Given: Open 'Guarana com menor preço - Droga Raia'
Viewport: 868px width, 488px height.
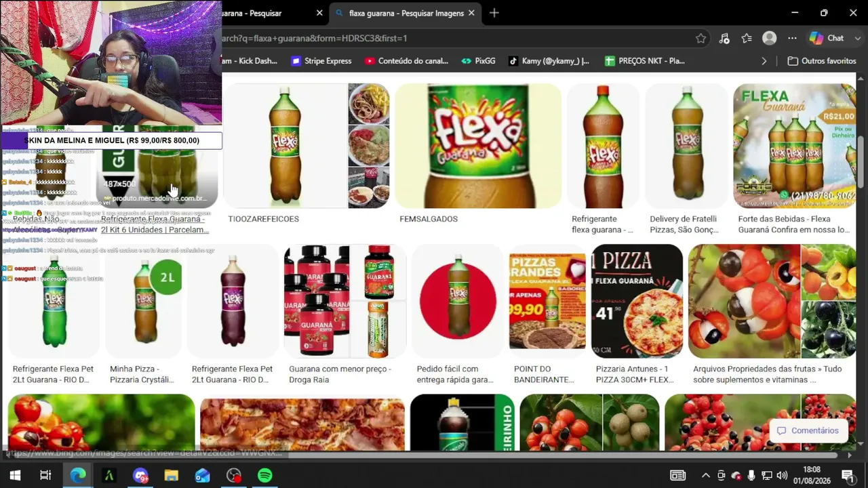Looking at the screenshot, I should click(x=340, y=374).
